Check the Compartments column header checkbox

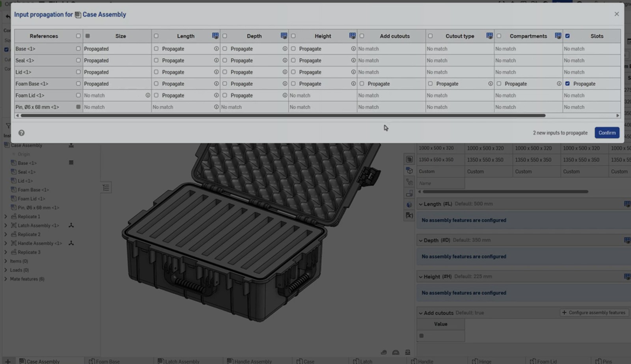point(499,36)
